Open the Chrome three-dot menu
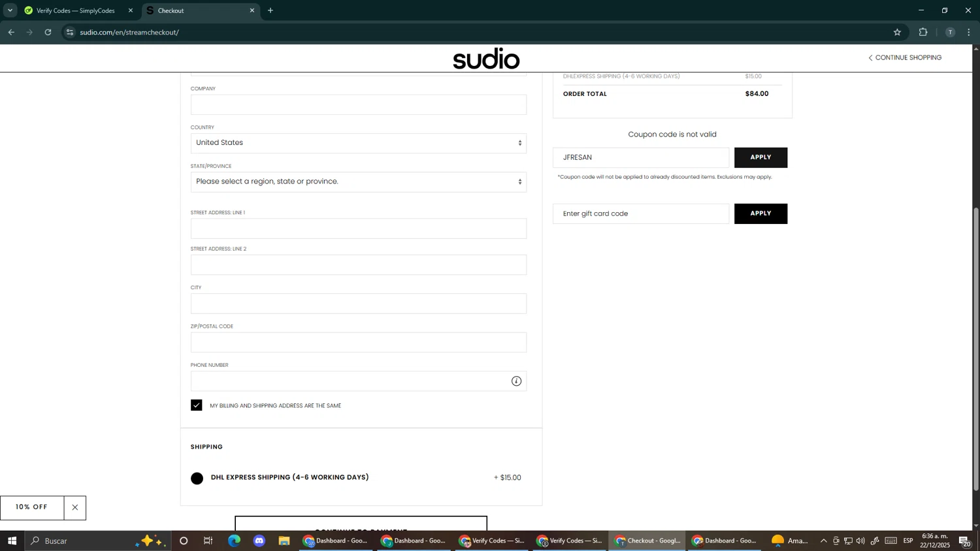This screenshot has height=551, width=980. tap(969, 32)
